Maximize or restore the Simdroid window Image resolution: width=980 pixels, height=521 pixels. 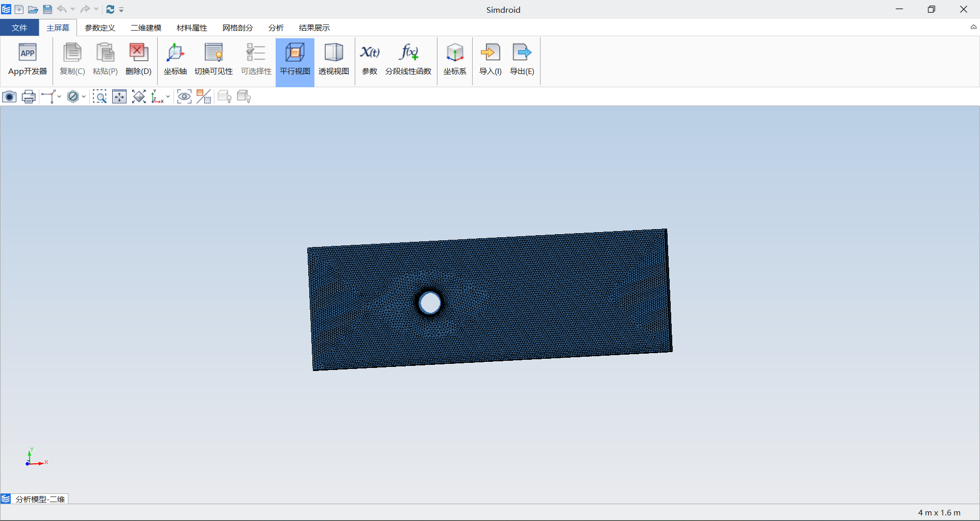(932, 9)
